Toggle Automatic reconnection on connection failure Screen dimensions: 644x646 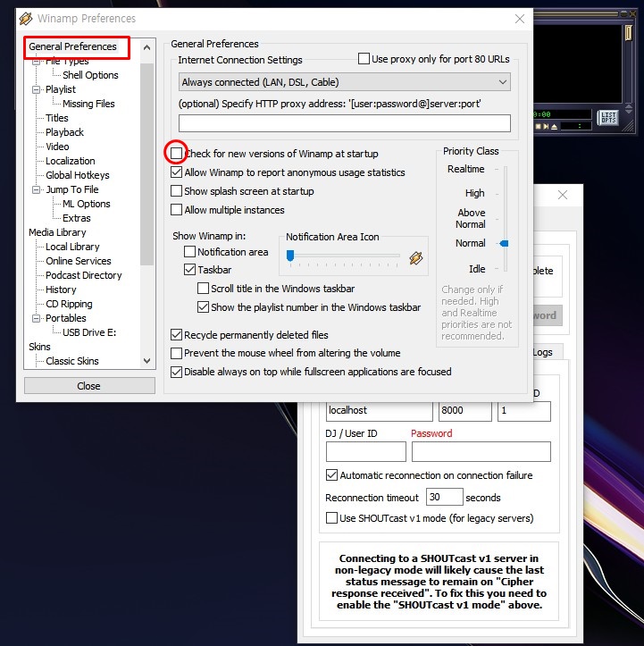pyautogui.click(x=331, y=475)
